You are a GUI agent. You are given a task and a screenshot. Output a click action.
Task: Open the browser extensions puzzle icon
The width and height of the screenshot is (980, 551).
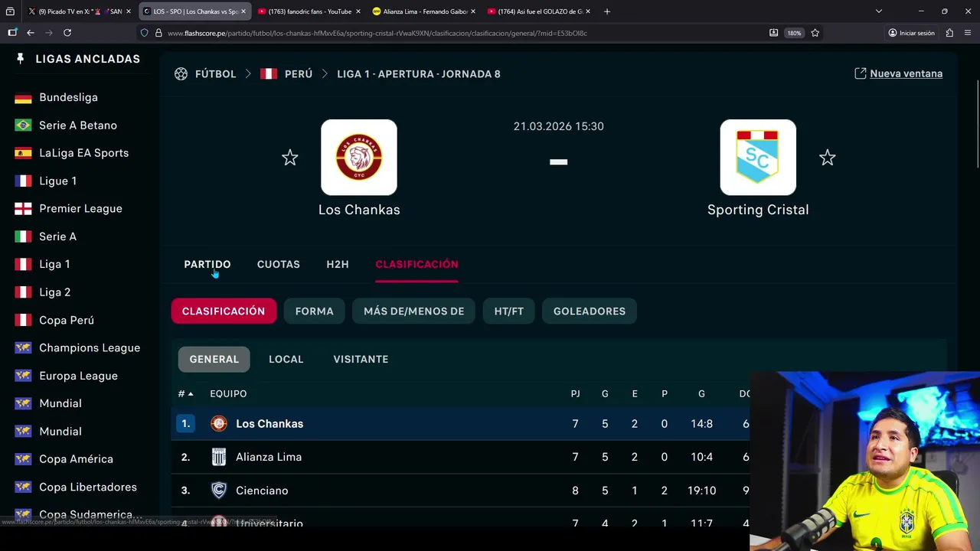pyautogui.click(x=949, y=33)
